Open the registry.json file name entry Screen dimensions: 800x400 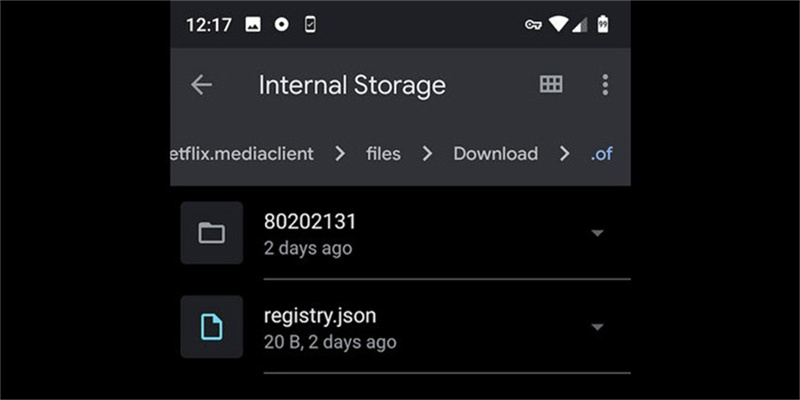320,316
